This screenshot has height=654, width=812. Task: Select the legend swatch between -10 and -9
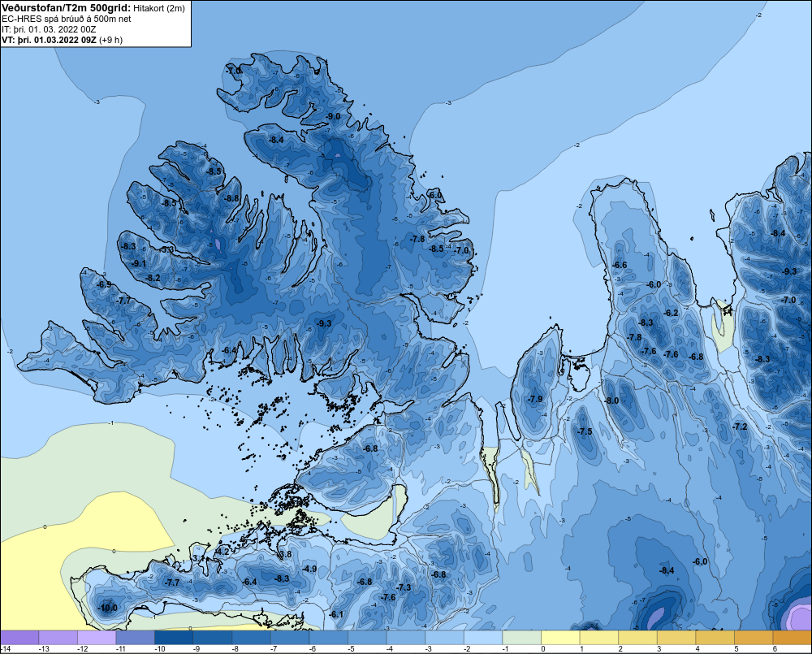(174, 638)
